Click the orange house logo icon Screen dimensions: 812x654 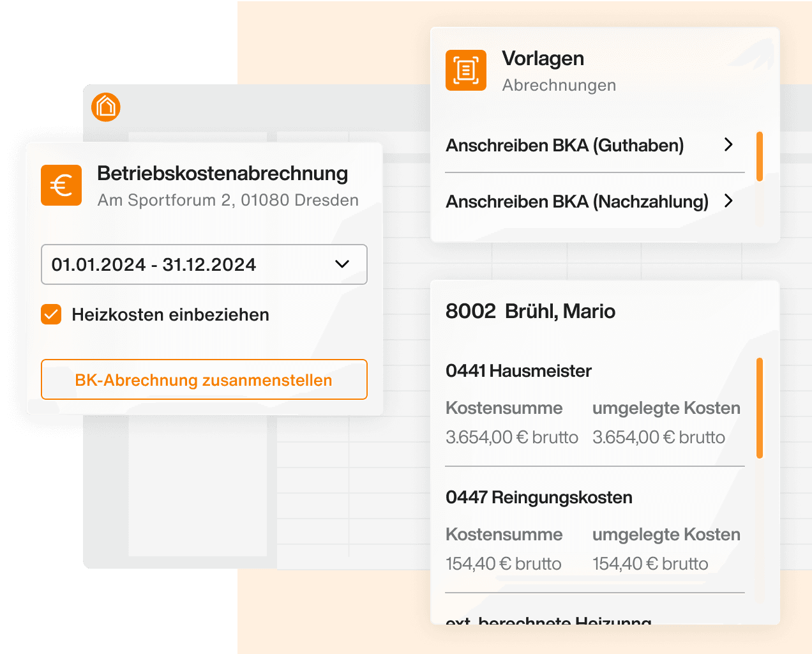106,107
